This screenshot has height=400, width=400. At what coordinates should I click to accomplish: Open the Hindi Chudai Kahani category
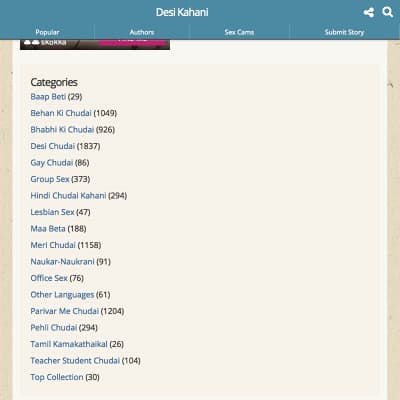68,196
